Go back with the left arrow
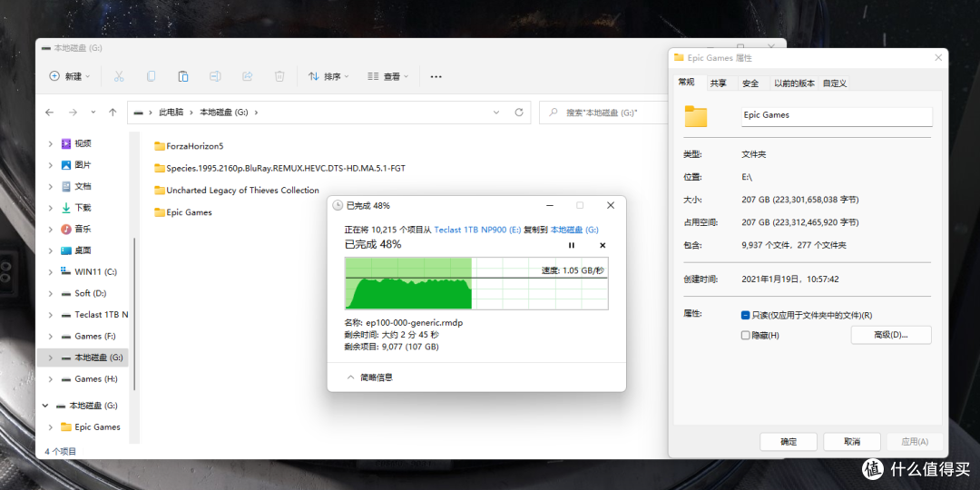 click(x=50, y=113)
